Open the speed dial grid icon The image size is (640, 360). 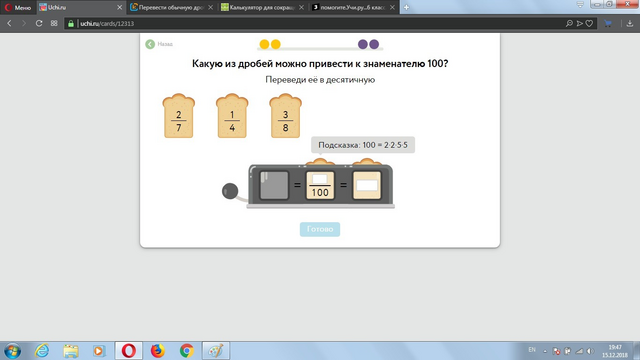point(54,24)
